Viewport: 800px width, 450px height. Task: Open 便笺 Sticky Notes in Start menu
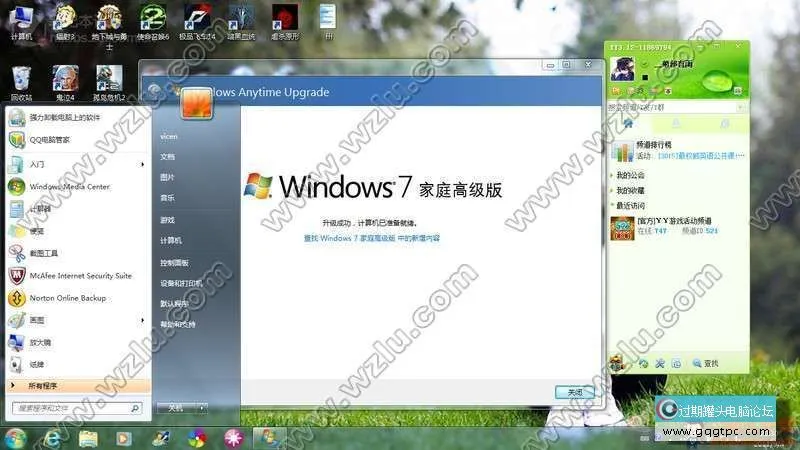pos(77,231)
